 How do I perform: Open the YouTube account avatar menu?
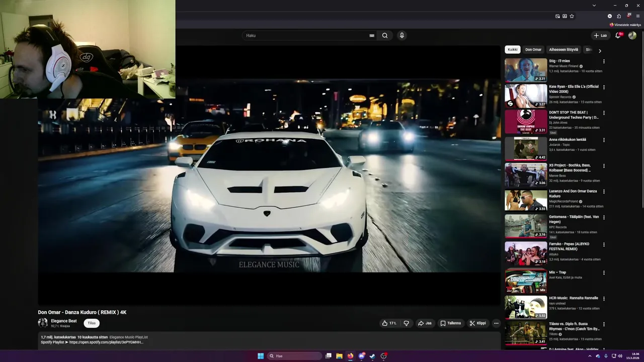[x=632, y=36]
